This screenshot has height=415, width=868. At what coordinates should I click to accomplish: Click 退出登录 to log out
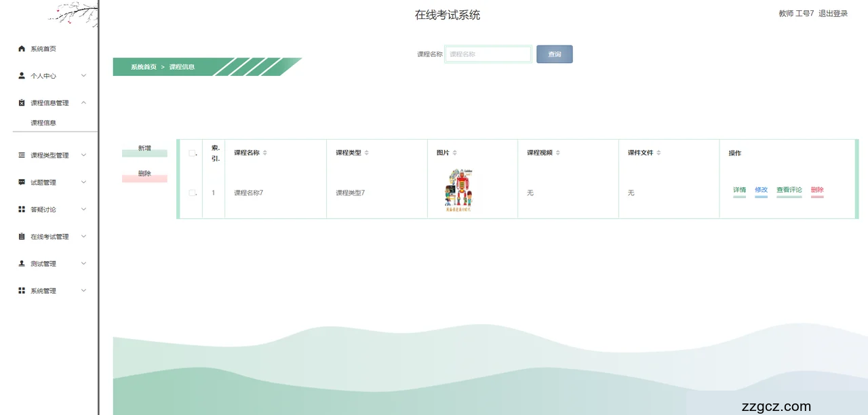[x=833, y=14]
